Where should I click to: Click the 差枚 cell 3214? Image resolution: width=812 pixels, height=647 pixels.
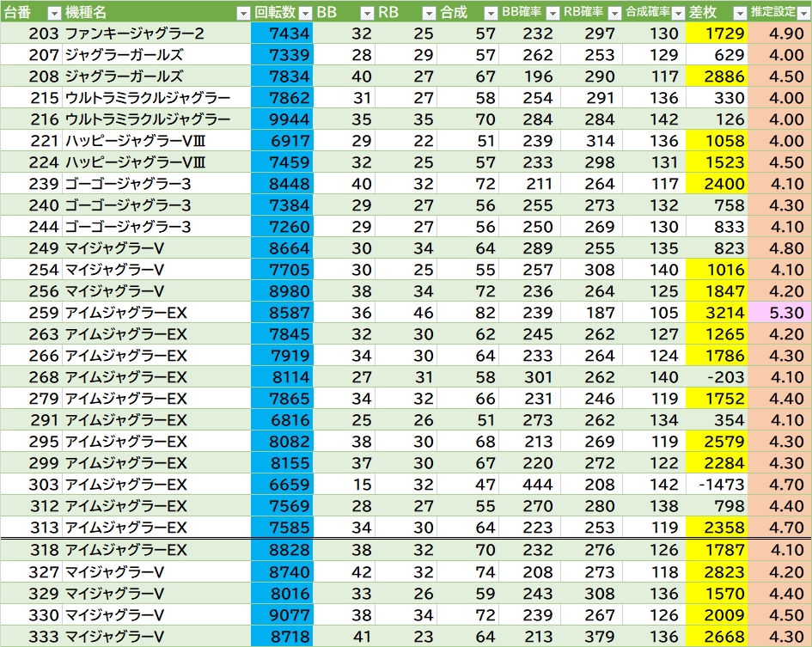[x=717, y=313]
